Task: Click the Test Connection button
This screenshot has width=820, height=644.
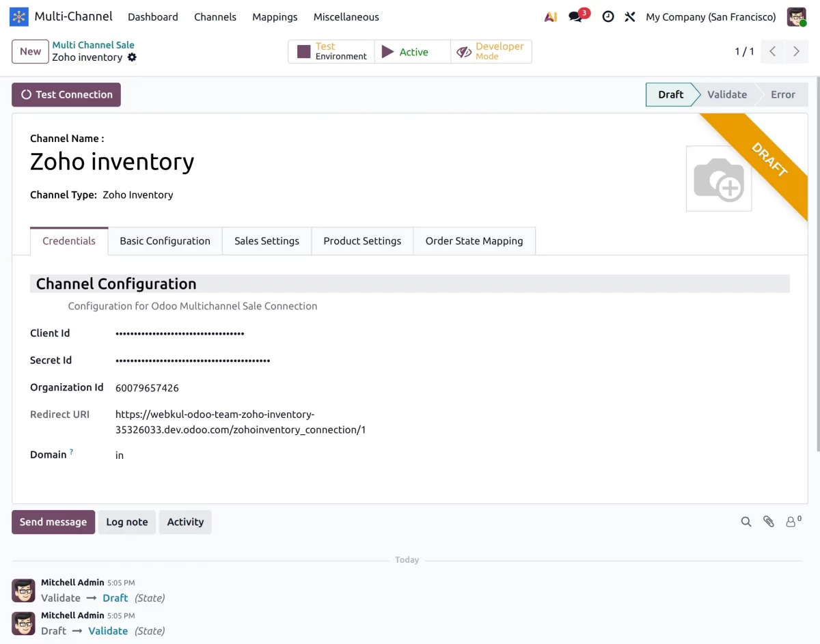Action: [66, 95]
